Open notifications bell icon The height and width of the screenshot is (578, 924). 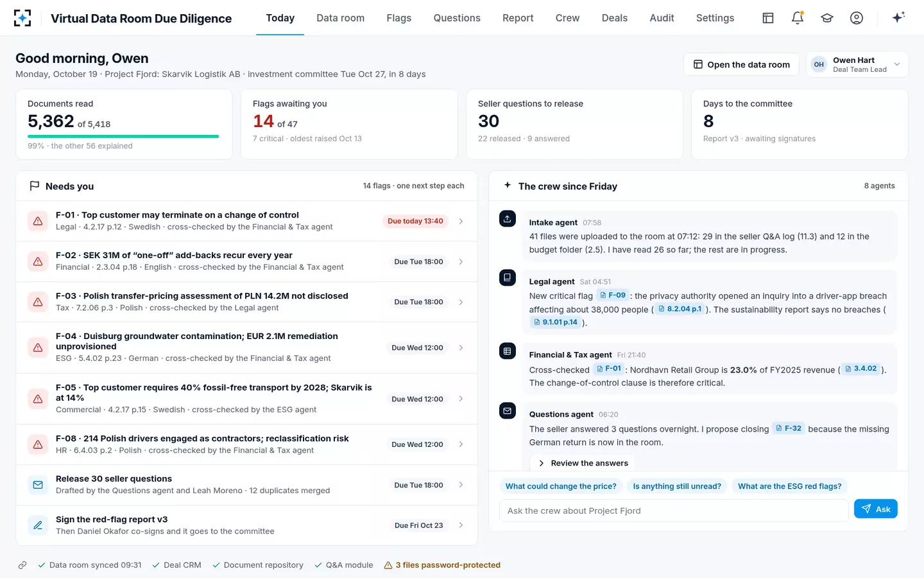coord(798,18)
